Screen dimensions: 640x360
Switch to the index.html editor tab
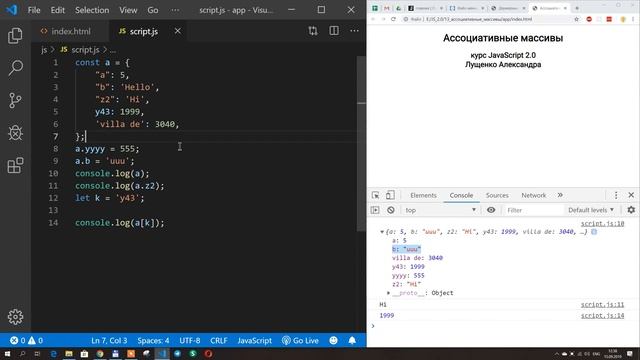70,31
